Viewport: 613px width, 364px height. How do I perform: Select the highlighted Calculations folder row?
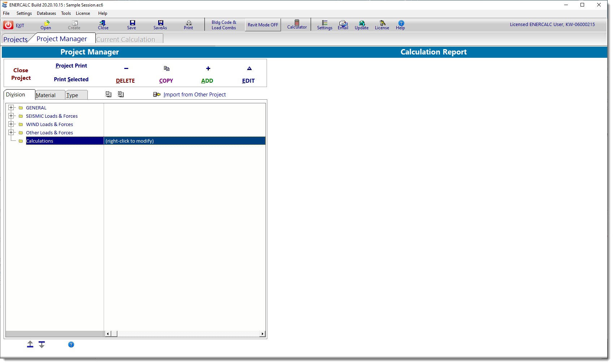click(64, 141)
